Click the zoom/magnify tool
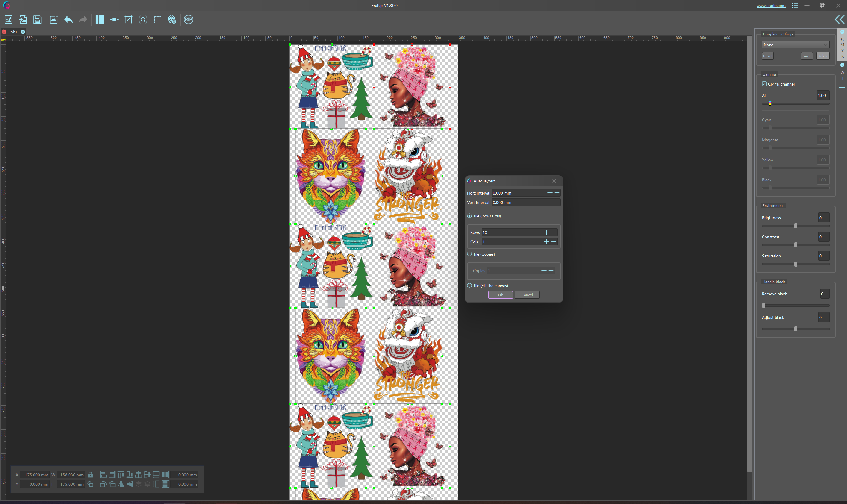The height and width of the screenshot is (504, 847). click(x=142, y=19)
